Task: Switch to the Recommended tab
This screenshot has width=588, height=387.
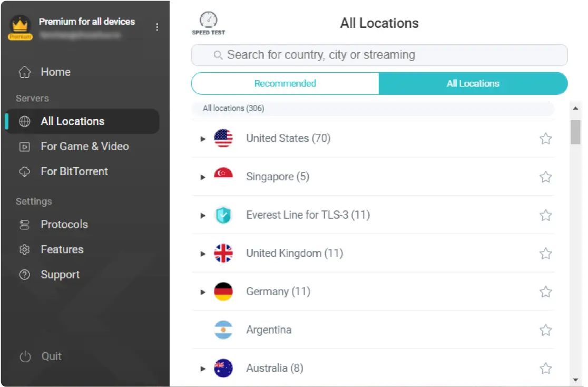Action: coord(285,83)
